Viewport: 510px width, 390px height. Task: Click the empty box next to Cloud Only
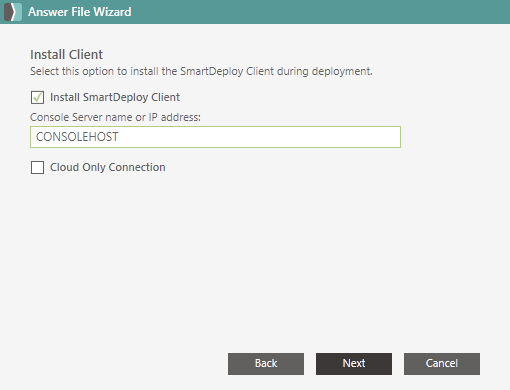point(37,167)
